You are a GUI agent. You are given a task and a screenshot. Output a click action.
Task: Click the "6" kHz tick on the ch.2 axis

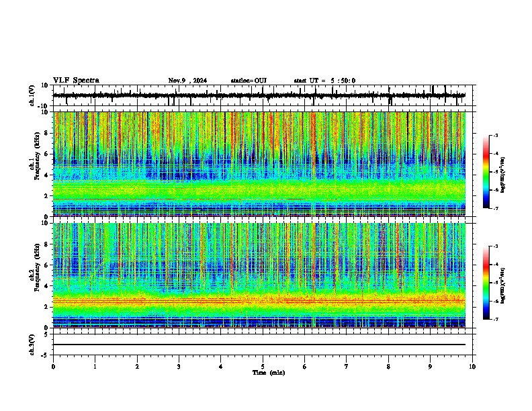point(46,265)
